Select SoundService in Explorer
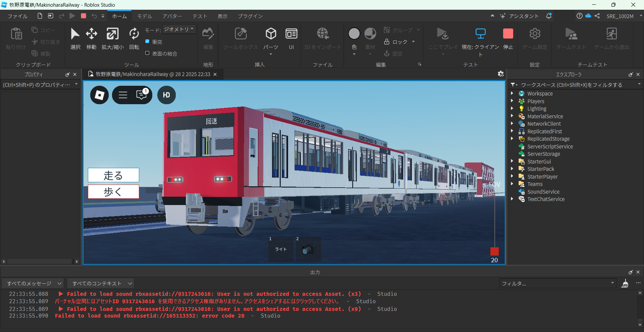 (543, 192)
